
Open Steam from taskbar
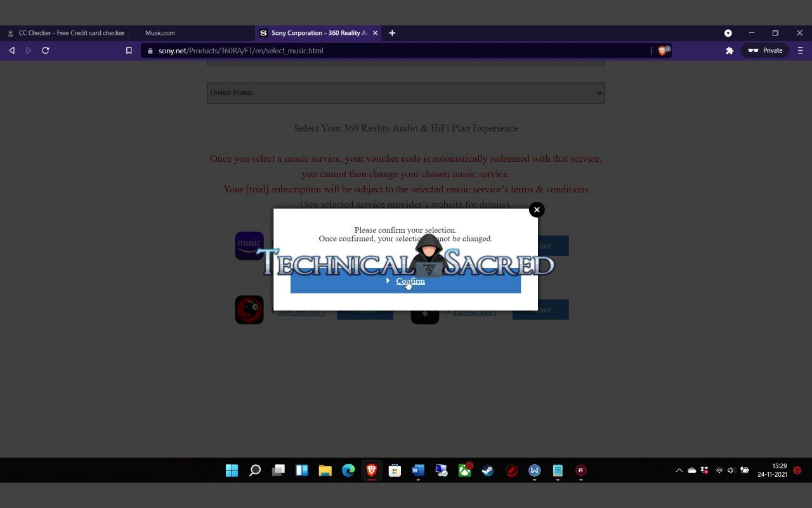pyautogui.click(x=488, y=471)
